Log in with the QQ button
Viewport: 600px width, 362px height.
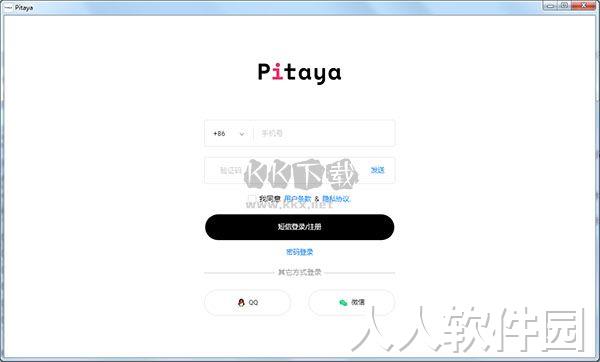pos(248,302)
